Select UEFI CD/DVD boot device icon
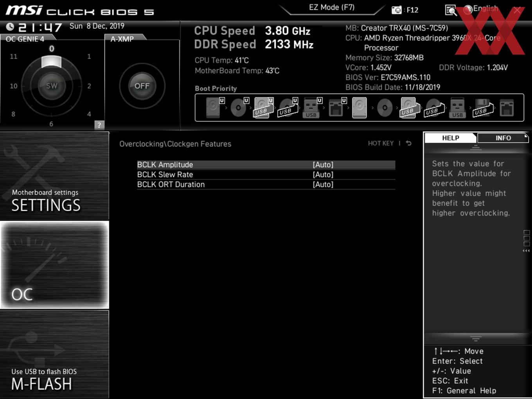Screen dimensions: 532x399 click(x=239, y=108)
